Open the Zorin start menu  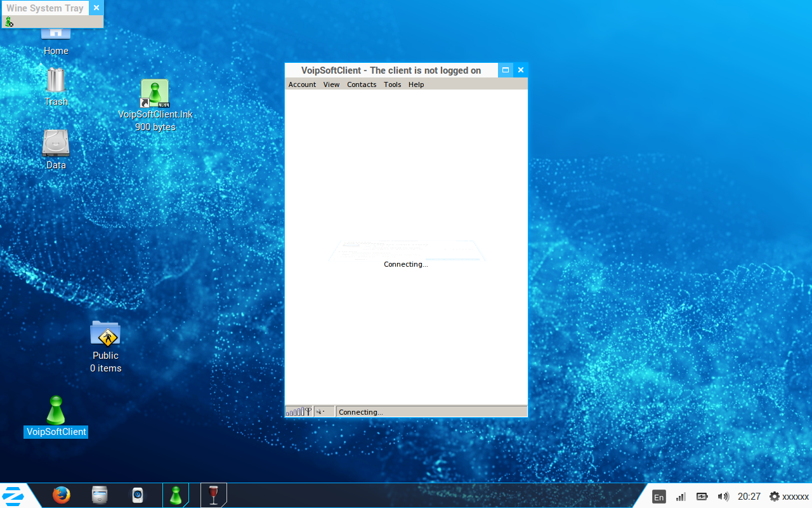pos(13,496)
